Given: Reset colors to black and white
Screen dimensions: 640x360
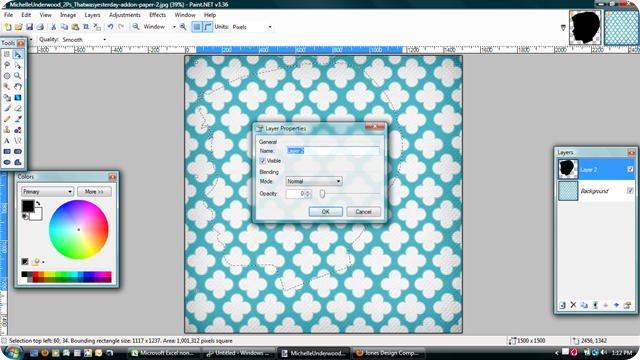Looking at the screenshot, I should 25,216.
